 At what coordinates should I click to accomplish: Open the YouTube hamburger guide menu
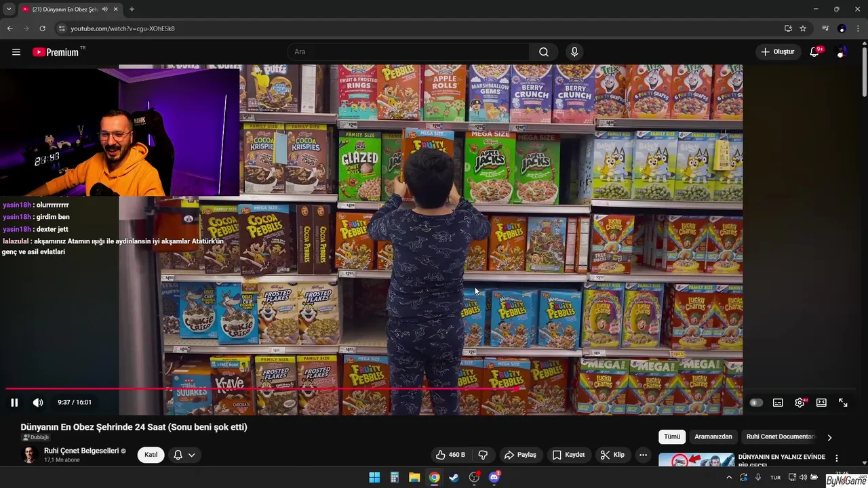[16, 52]
